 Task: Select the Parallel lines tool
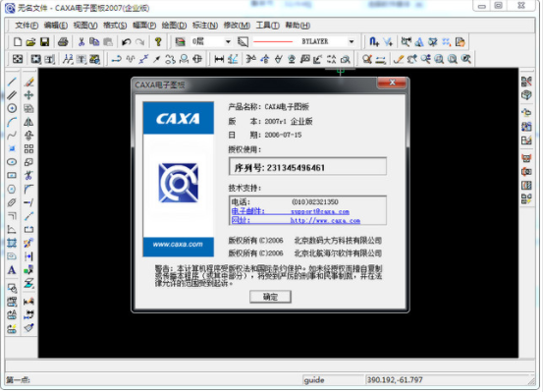coord(12,95)
